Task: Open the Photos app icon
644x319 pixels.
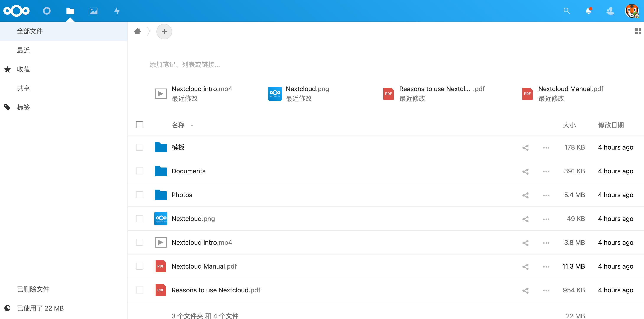Action: pyautogui.click(x=93, y=11)
